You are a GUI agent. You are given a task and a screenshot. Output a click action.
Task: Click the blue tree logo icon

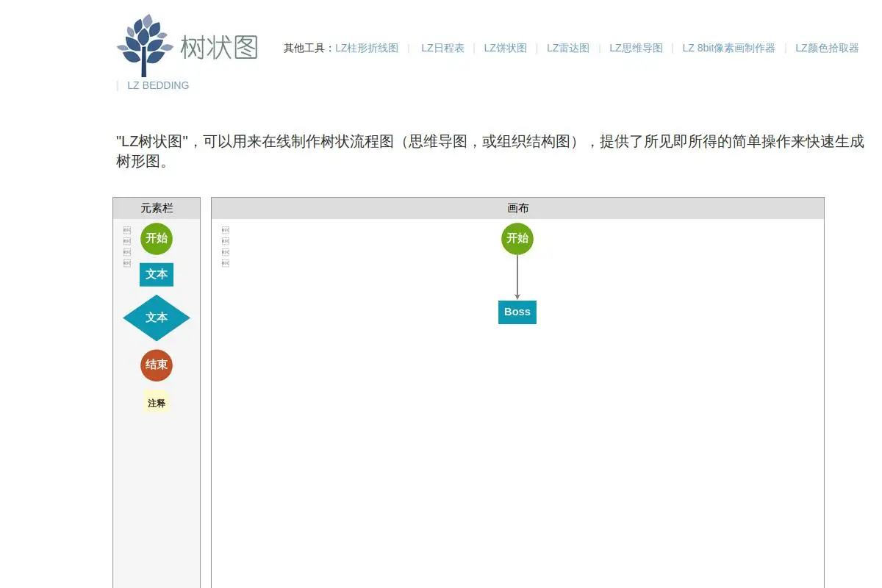click(x=144, y=46)
